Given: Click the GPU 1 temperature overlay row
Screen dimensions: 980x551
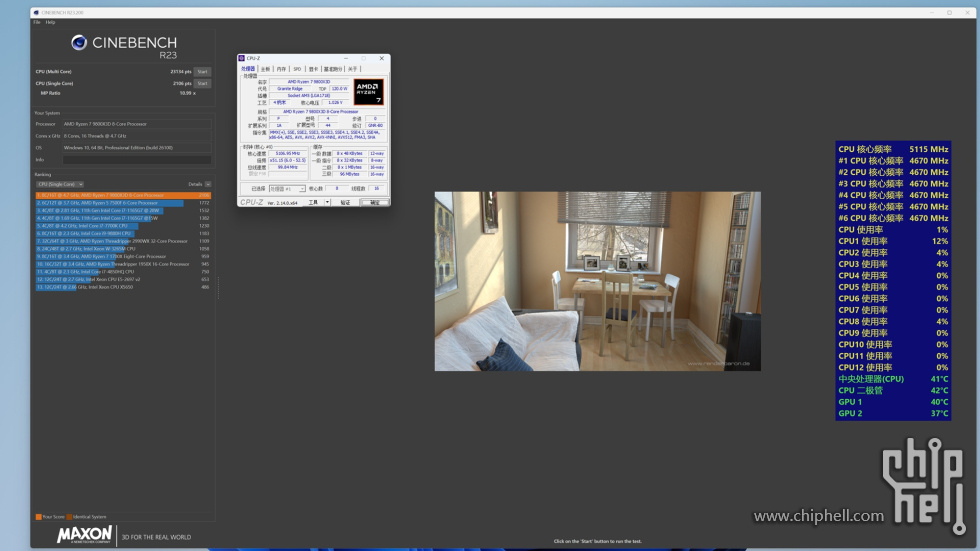Looking at the screenshot, I should (893, 402).
